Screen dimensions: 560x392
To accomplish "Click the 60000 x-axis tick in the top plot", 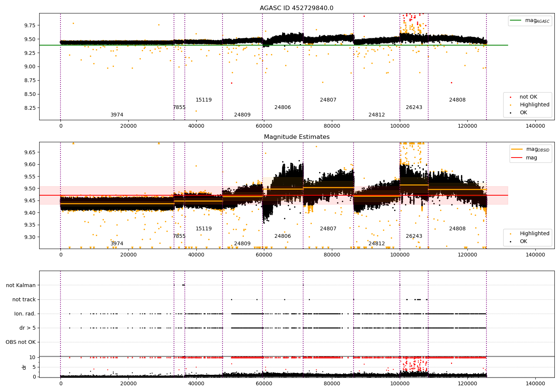I will [264, 126].
